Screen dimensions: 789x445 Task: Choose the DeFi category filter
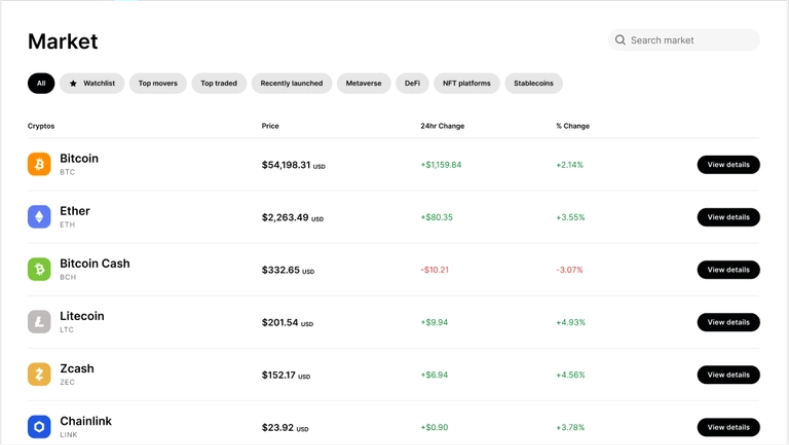412,83
